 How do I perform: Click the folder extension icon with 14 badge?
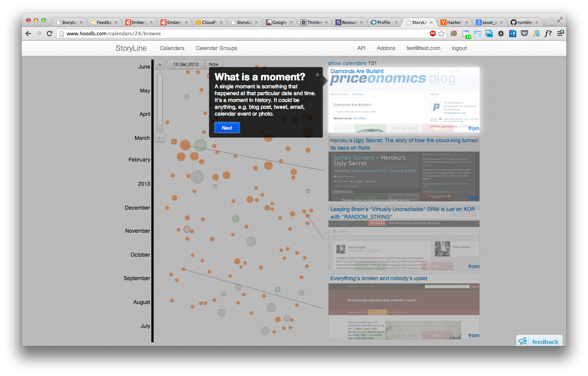(466, 34)
